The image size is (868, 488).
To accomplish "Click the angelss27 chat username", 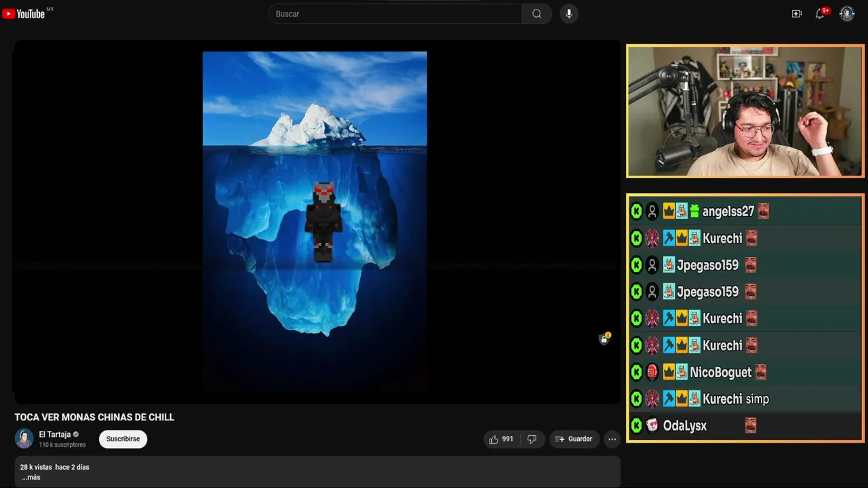I will pyautogui.click(x=728, y=211).
